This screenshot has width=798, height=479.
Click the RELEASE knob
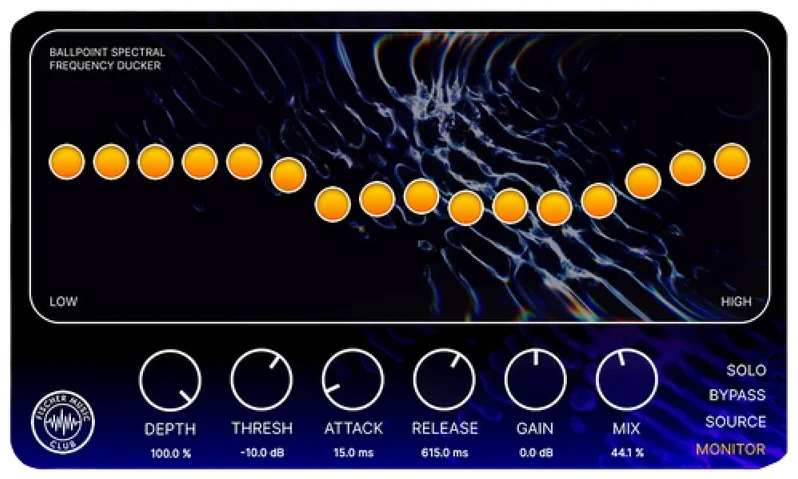[444, 380]
